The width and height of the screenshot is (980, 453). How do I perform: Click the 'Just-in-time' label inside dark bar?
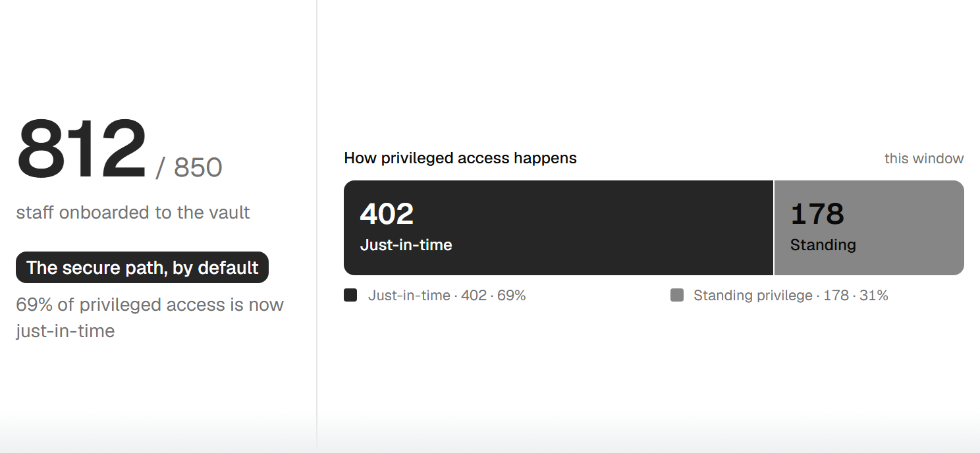(x=406, y=245)
